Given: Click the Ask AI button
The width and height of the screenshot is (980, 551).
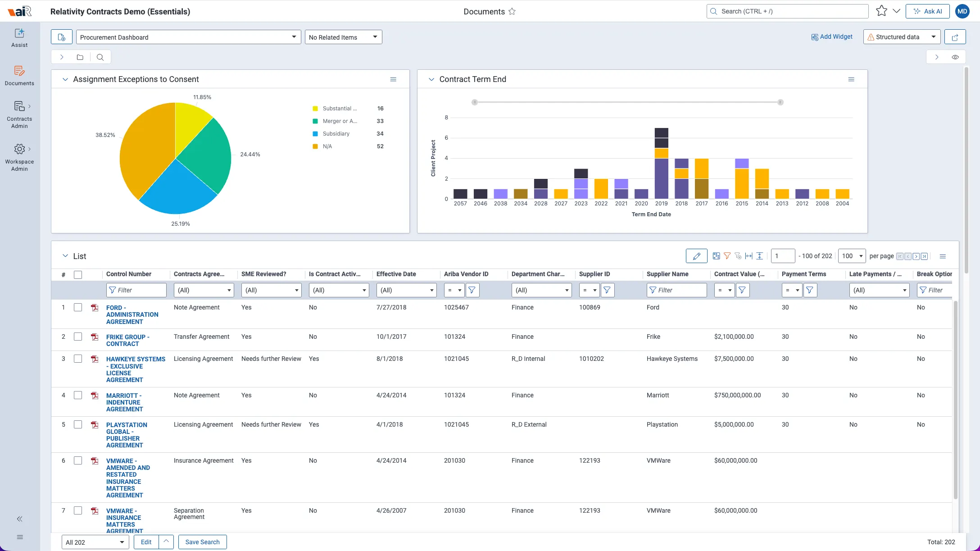Looking at the screenshot, I should [x=927, y=11].
